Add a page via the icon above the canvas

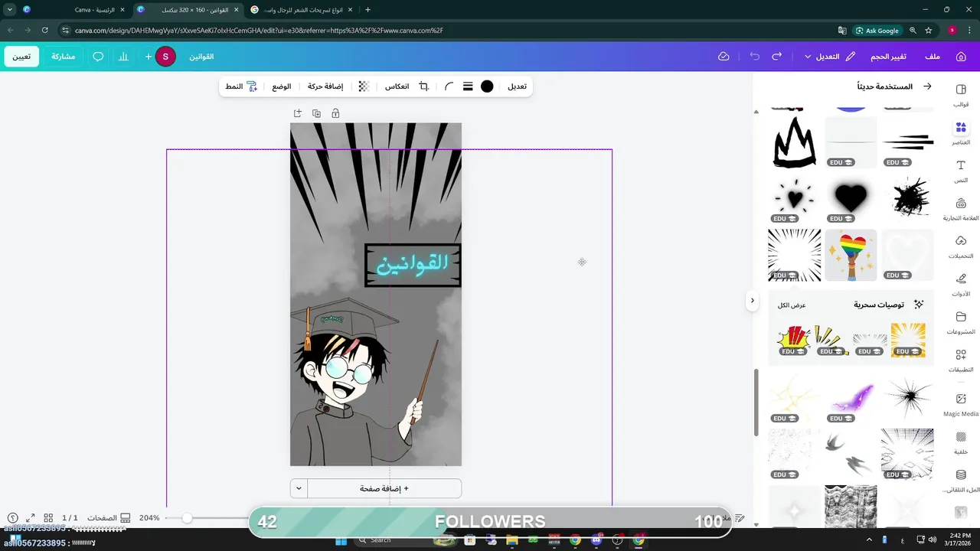(298, 113)
